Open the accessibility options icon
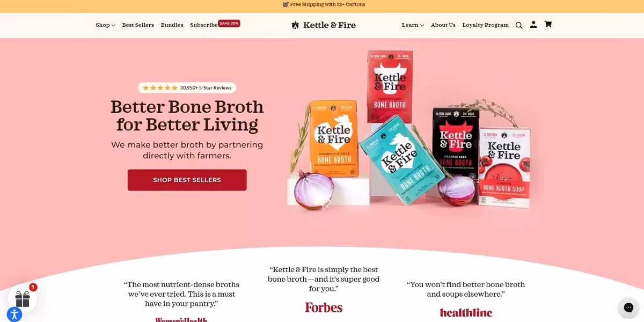 (14, 314)
